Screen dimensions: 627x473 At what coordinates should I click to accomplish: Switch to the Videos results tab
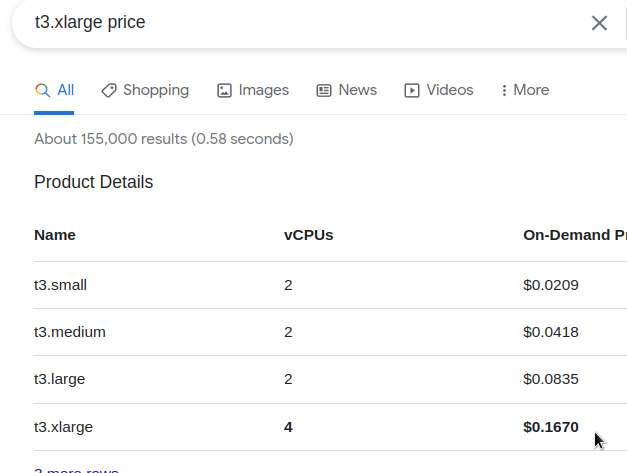(x=439, y=90)
